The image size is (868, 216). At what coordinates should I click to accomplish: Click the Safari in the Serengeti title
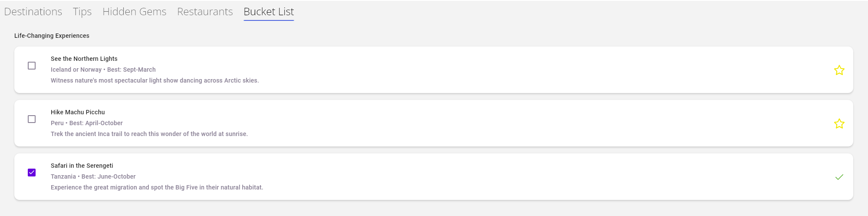82,166
